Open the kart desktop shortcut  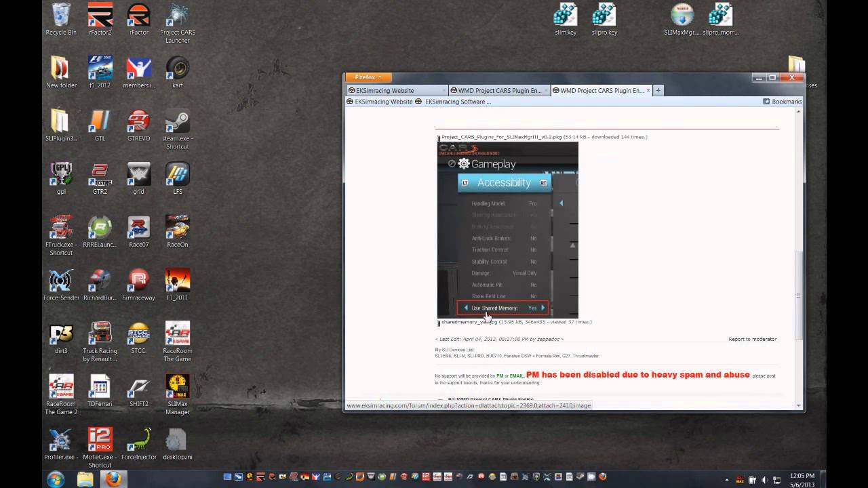178,72
